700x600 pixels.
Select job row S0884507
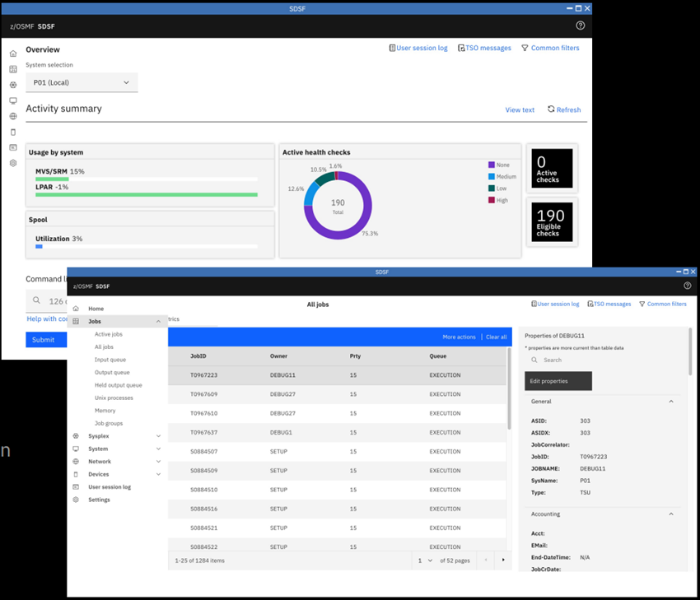click(x=337, y=452)
